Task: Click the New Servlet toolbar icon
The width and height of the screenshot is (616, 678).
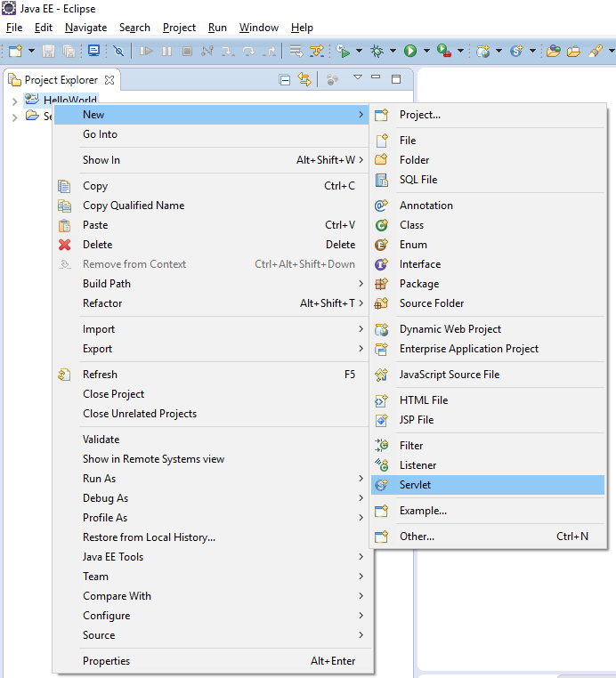Action: click(516, 51)
